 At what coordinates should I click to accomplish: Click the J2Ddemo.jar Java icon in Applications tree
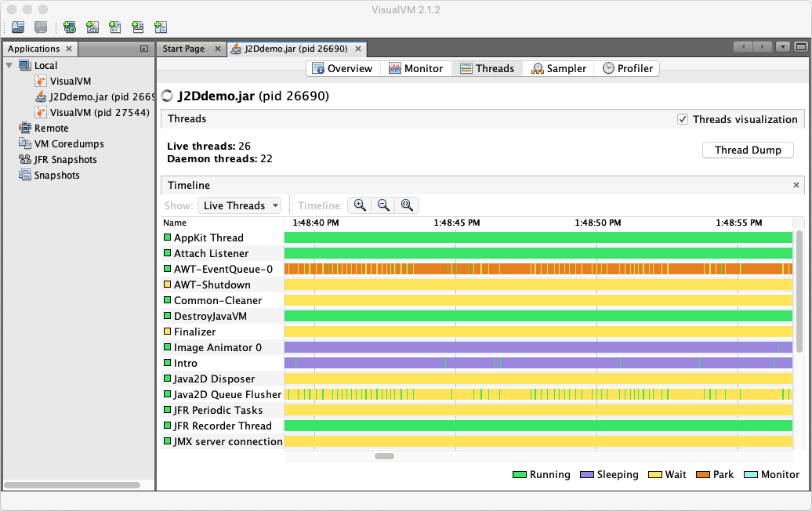[41, 96]
